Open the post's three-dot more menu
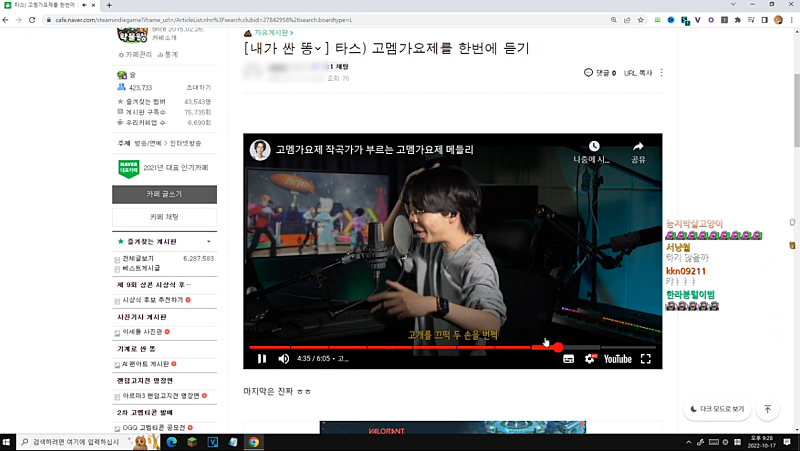Image resolution: width=800 pixels, height=451 pixels. [x=661, y=72]
